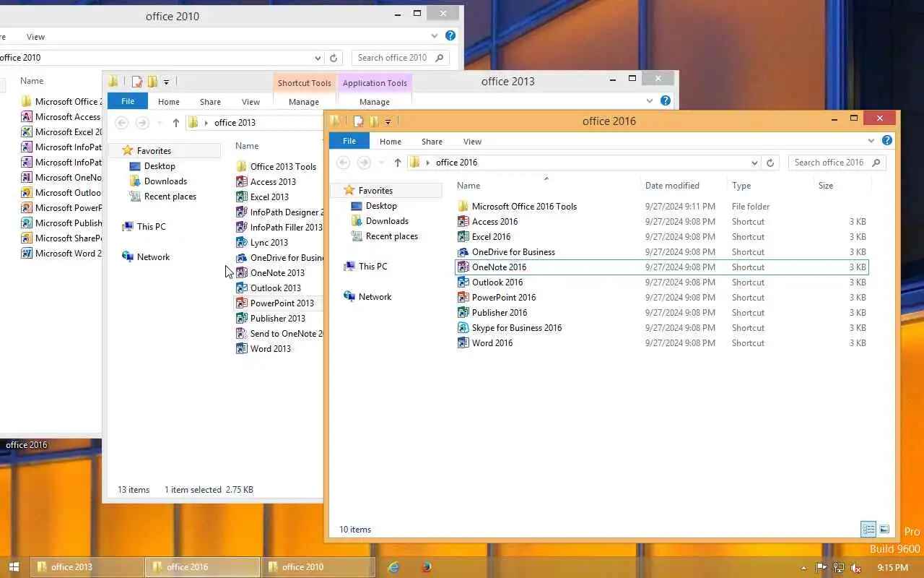Select the PowerPoint 2013 icon
Image resolution: width=924 pixels, height=578 pixels.
coord(242,303)
